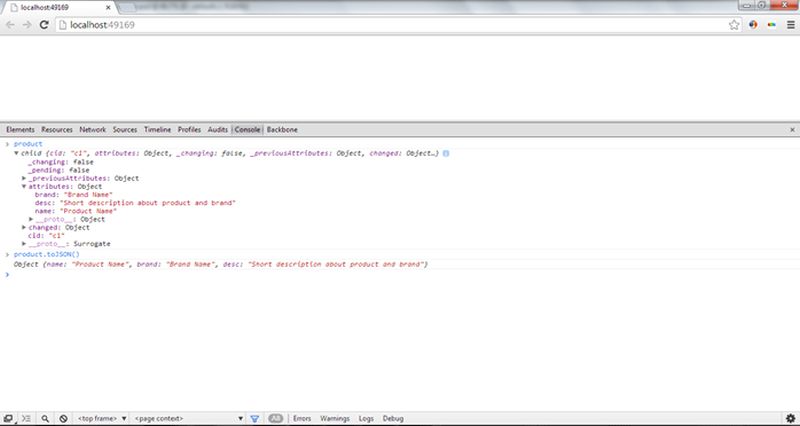Viewport: 800px width, 426px height.
Task: Open the Profiles tab
Action: pyautogui.click(x=189, y=130)
